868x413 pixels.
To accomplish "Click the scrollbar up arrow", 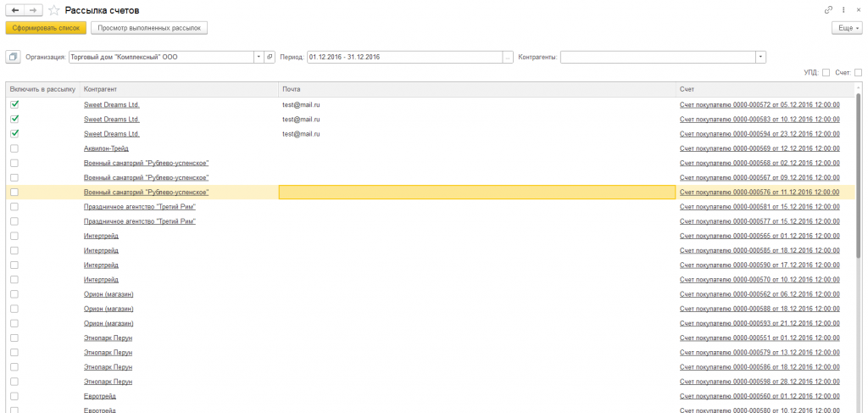I will [x=859, y=87].
